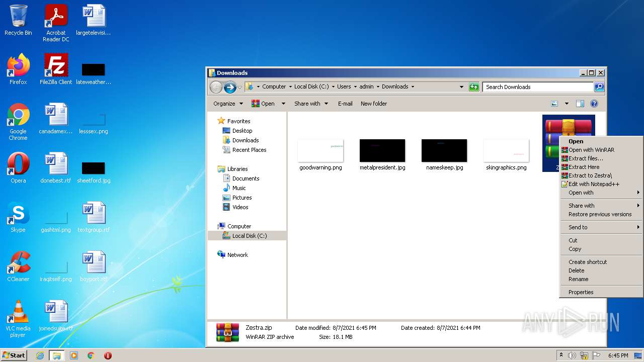Image resolution: width=644 pixels, height=362 pixels.
Task: Select Create shortcut in context menu
Action: click(601, 262)
